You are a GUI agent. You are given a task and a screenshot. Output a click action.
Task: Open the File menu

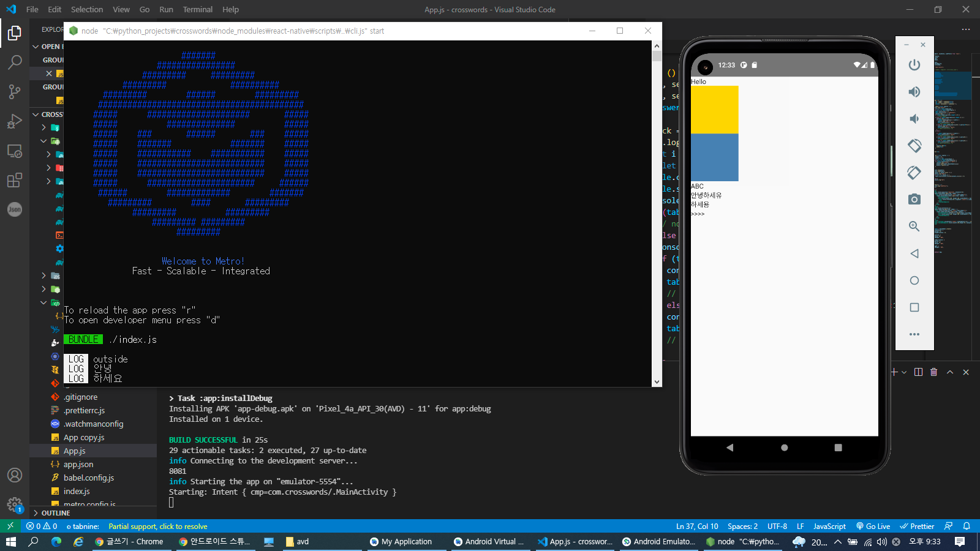point(32,9)
